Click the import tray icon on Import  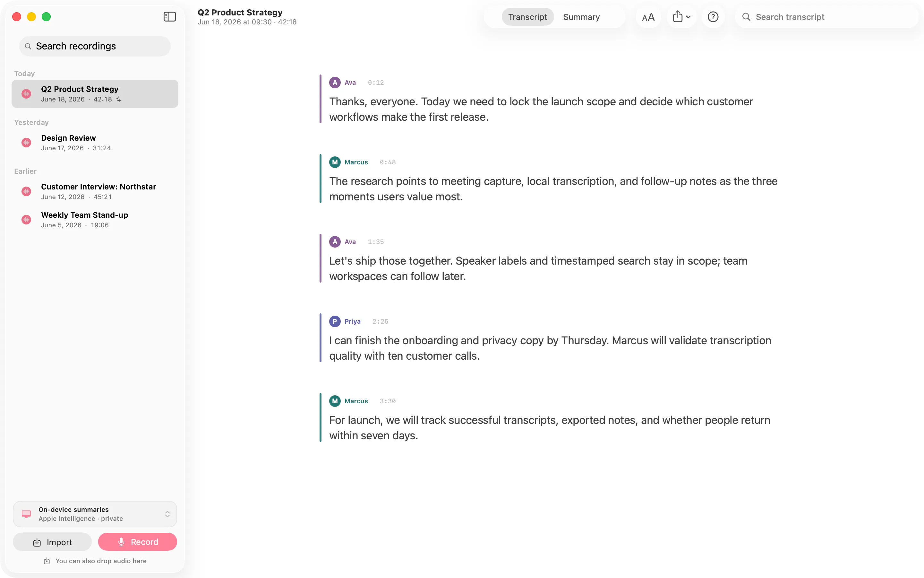click(x=37, y=542)
